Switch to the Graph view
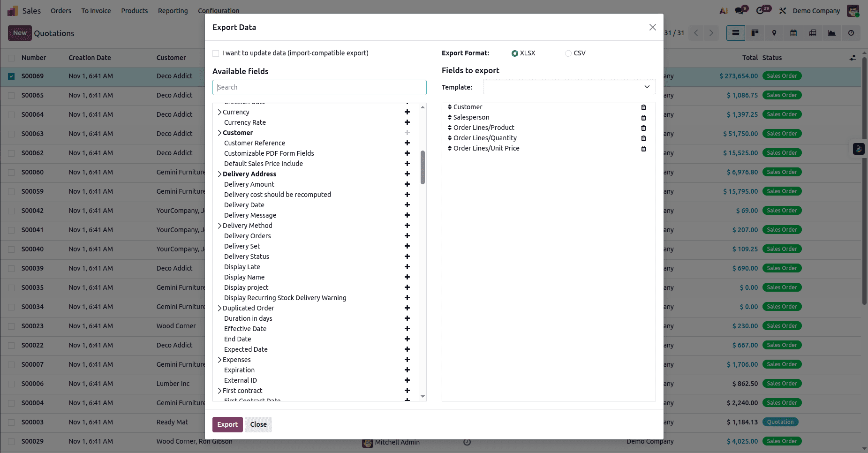The width and height of the screenshot is (868, 453). [x=832, y=33]
